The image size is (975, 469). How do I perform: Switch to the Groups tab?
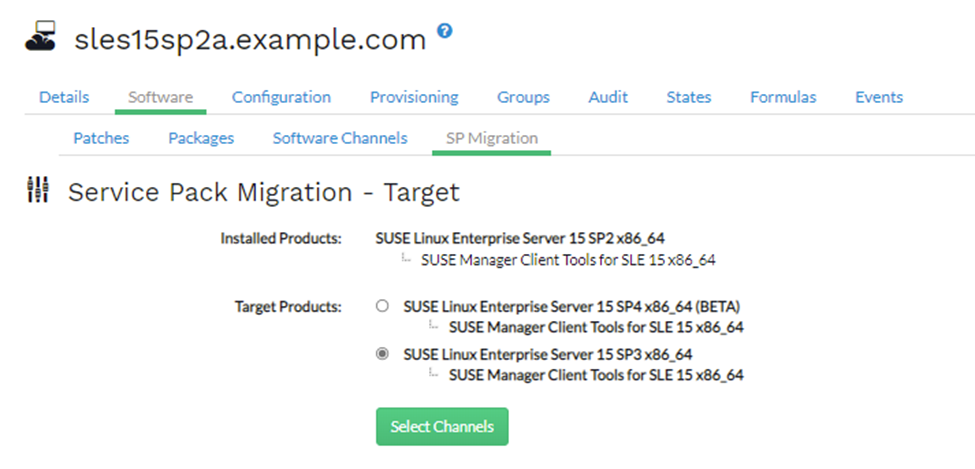click(x=523, y=97)
